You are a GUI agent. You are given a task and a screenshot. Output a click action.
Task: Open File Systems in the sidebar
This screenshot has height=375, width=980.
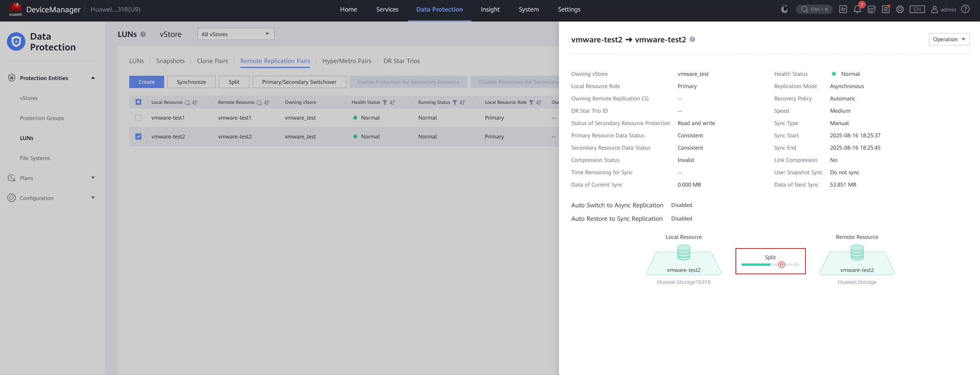[35, 158]
